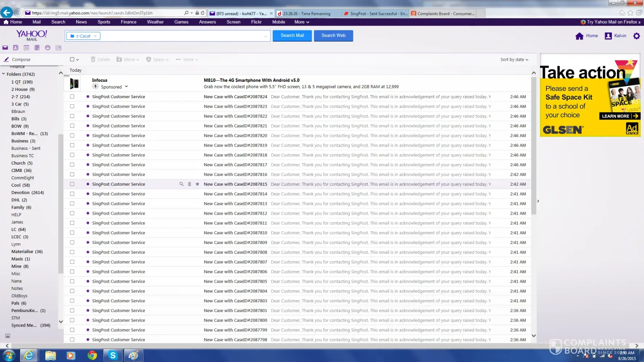Open the Messenger smiley icon
Screen dimensions: 644x362
click(x=47, y=48)
